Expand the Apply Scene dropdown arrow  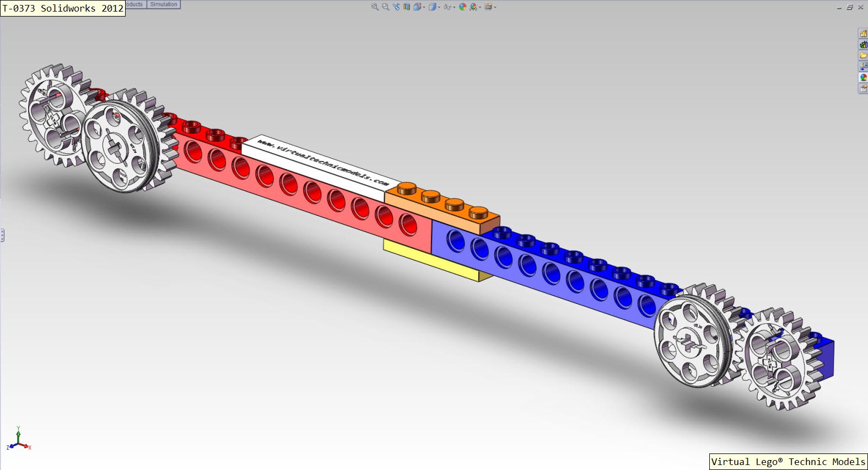(480, 7)
